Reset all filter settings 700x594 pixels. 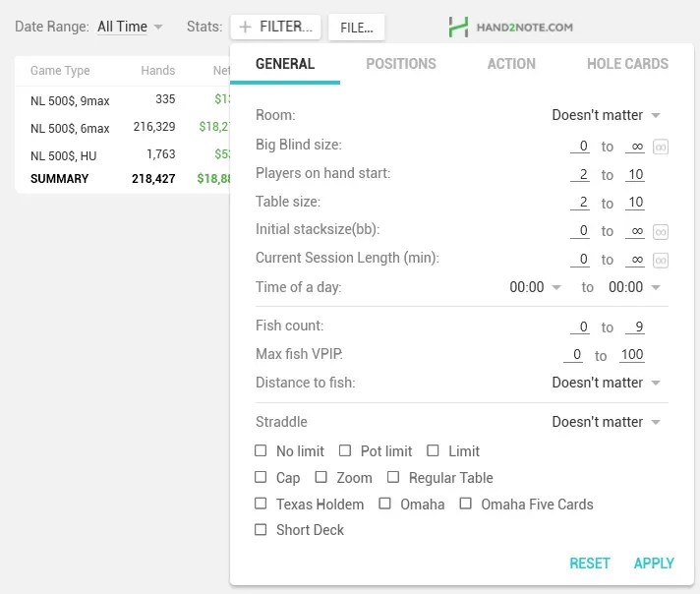point(590,564)
